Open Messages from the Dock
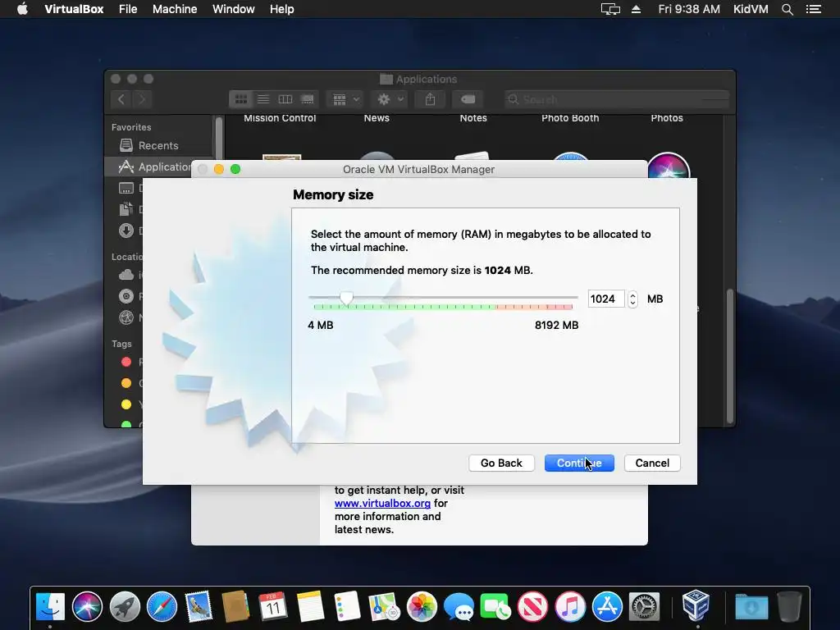 pos(459,607)
